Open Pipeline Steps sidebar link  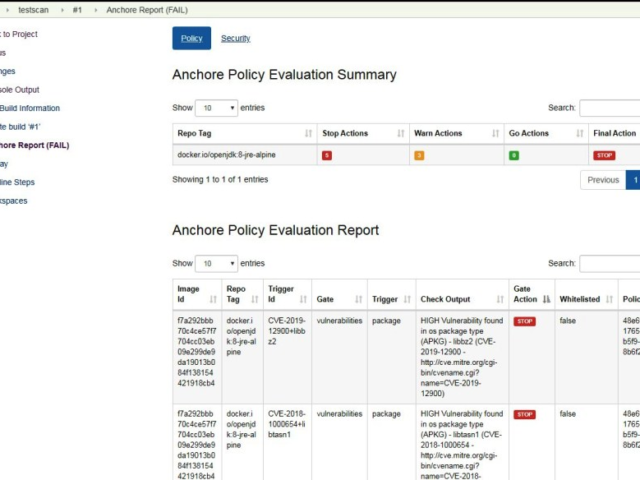point(17,182)
